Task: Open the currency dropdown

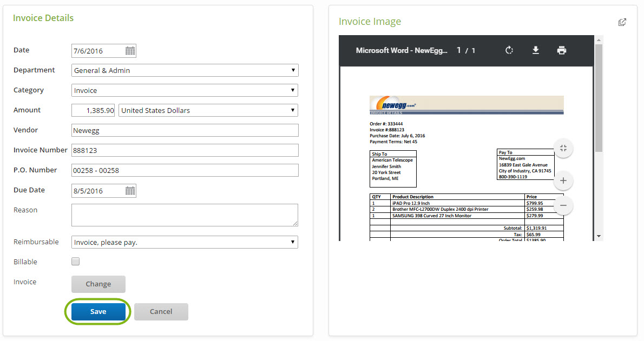Action: (208, 110)
